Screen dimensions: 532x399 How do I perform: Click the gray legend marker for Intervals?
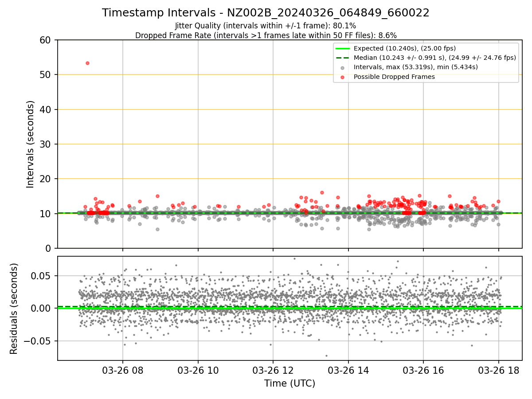tap(343, 67)
